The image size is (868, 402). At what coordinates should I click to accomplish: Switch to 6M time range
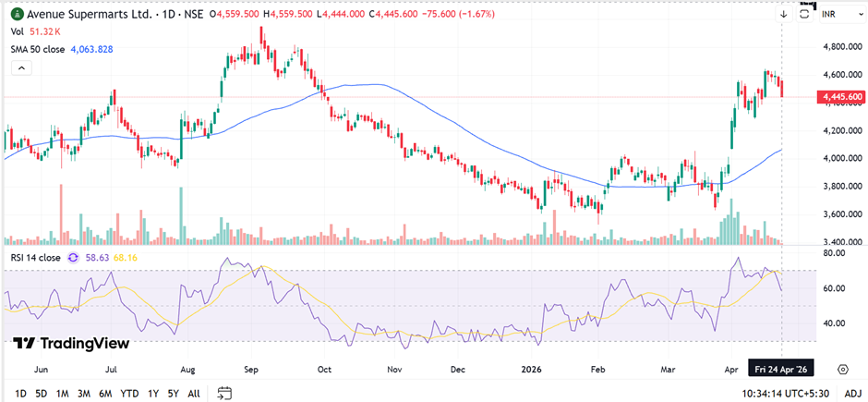(106, 394)
